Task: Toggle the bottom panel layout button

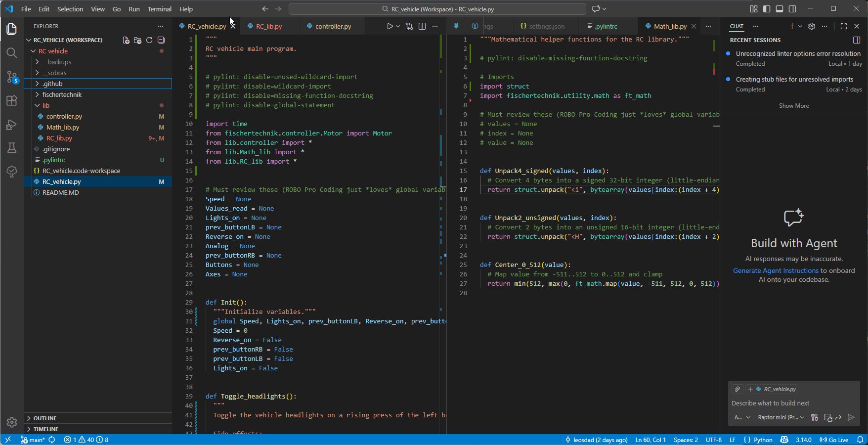Action: coord(780,9)
